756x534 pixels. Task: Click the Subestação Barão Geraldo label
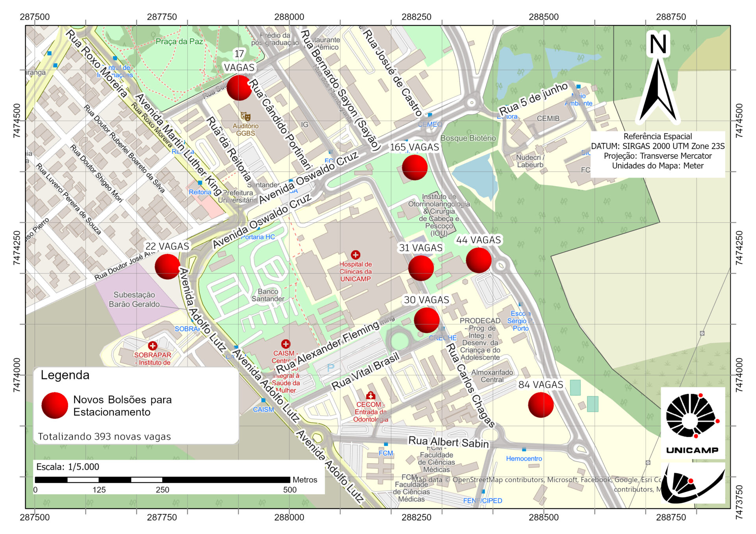[134, 299]
